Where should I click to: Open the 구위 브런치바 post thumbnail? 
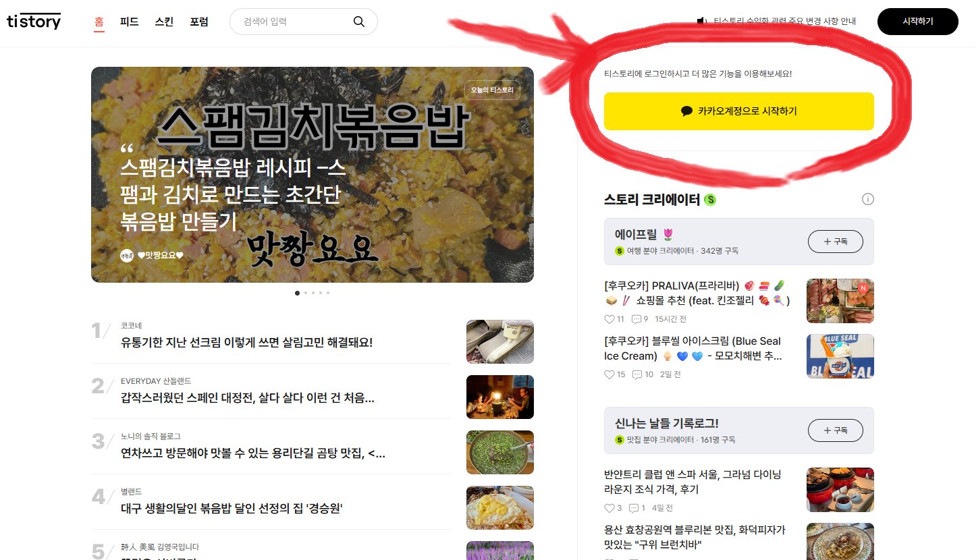840,541
